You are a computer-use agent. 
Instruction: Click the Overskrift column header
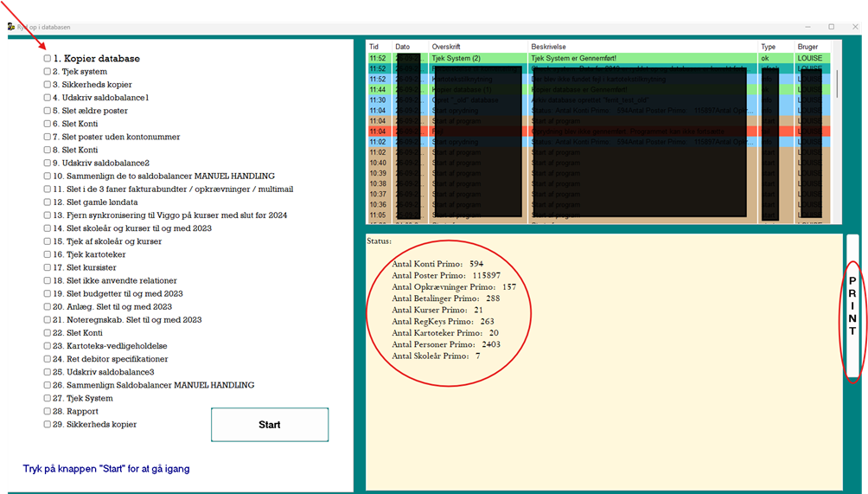coord(478,47)
